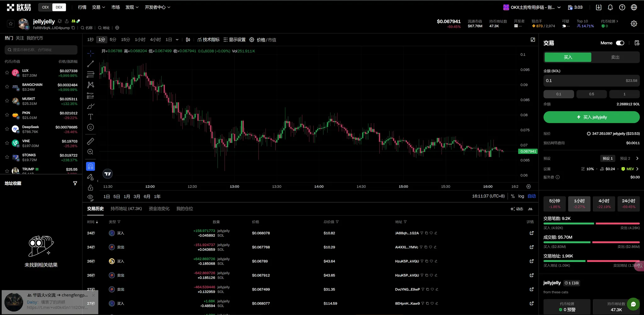The image size is (644, 315).
Task: Open the notifications bell
Action: [610, 7]
